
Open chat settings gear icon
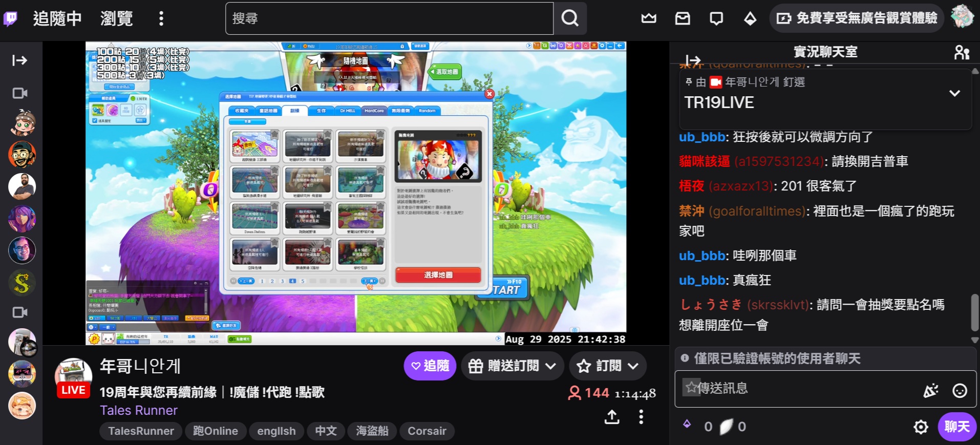click(921, 427)
